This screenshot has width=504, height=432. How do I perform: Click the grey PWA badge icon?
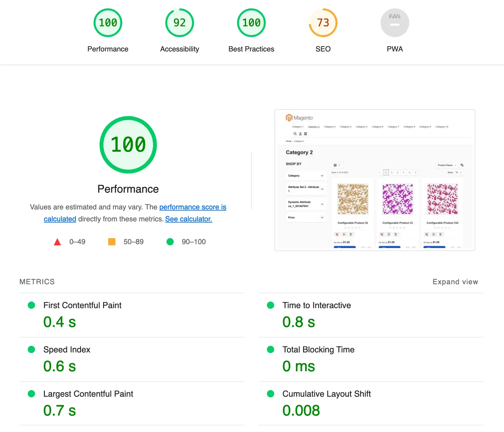(395, 23)
